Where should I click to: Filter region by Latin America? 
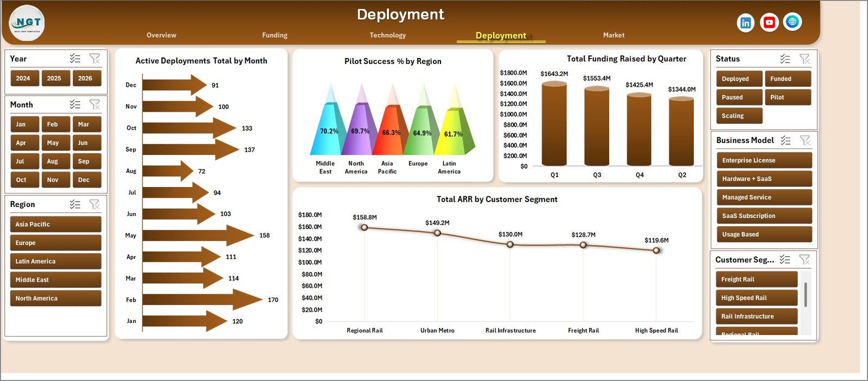55,261
